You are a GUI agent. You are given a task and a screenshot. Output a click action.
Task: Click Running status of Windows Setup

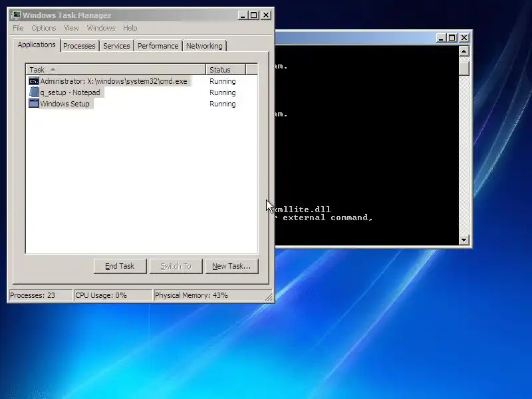click(x=223, y=104)
